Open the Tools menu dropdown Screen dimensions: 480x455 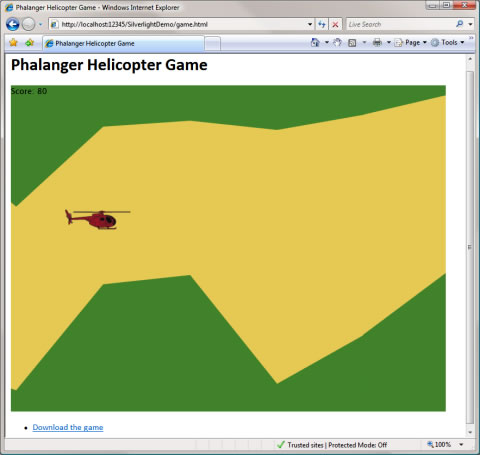tap(448, 43)
